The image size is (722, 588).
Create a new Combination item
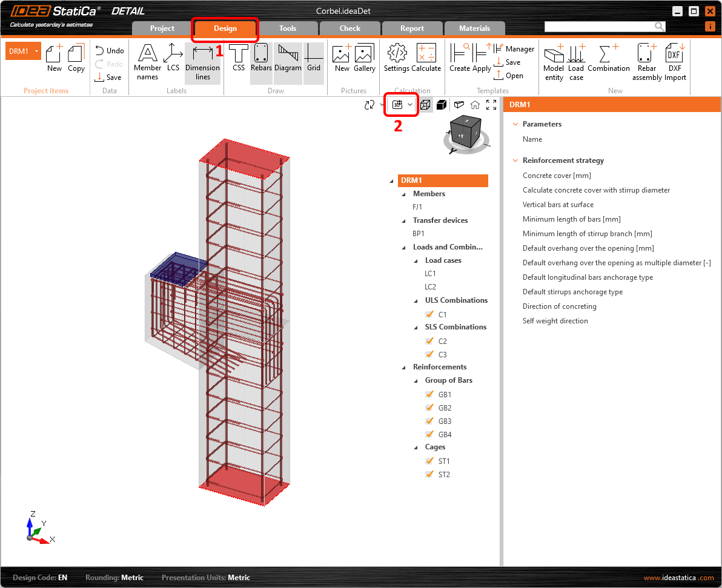(x=609, y=61)
